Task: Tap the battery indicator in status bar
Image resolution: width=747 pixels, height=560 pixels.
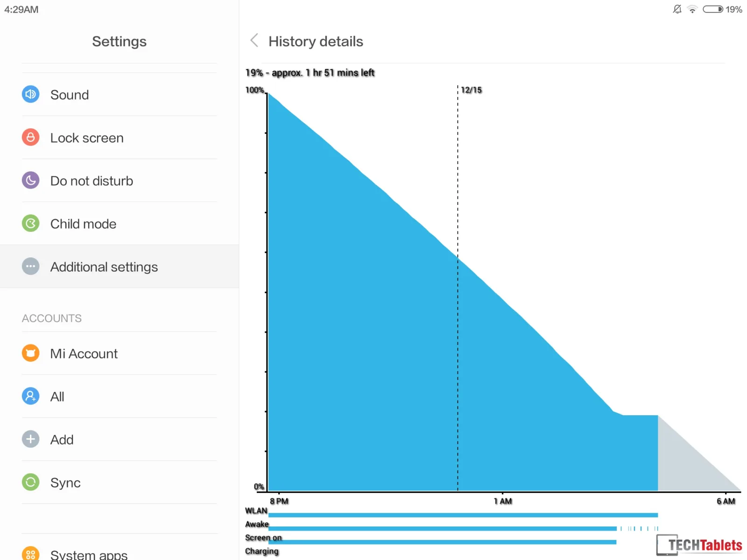Action: [x=713, y=9]
